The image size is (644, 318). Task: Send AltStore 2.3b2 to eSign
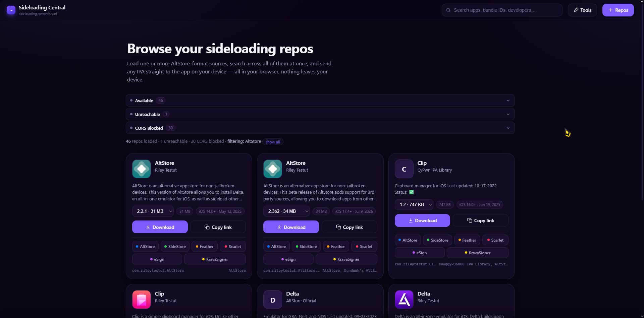coord(288,259)
